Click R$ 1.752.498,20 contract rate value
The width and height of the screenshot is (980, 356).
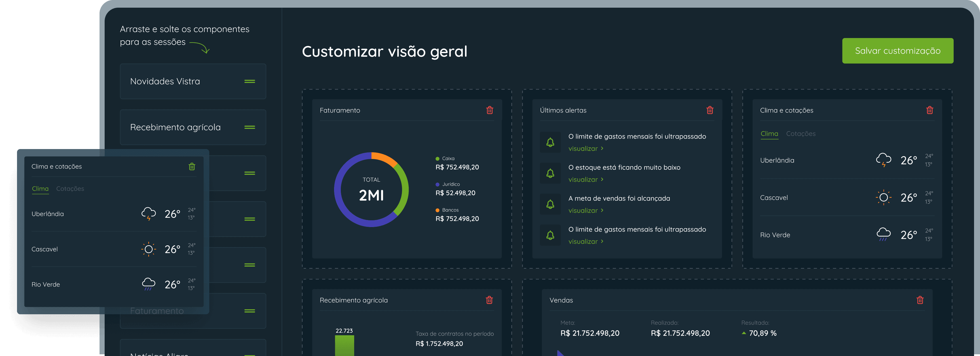439,344
